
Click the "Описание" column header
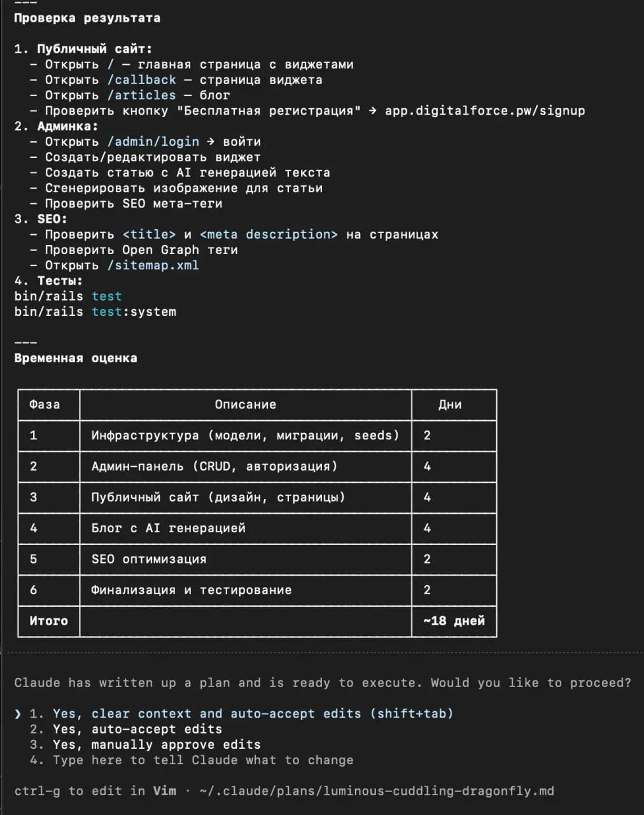point(246,404)
